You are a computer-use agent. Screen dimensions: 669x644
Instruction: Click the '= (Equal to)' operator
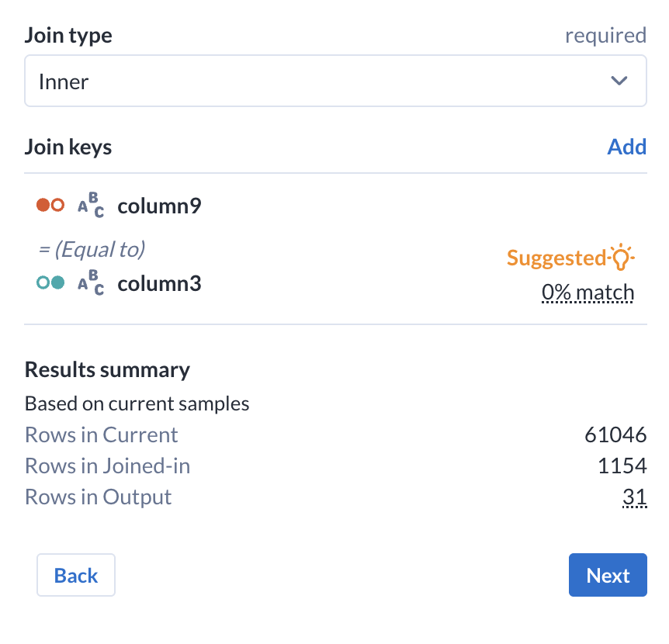click(x=92, y=249)
